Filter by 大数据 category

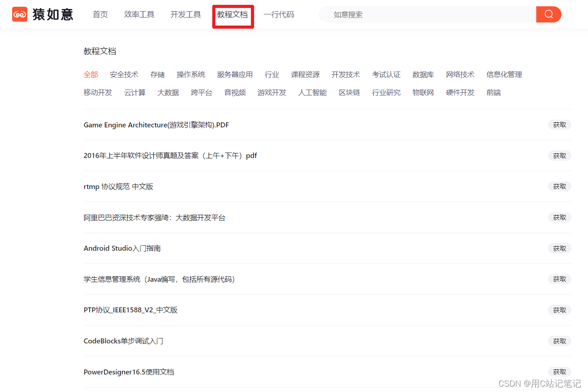168,93
